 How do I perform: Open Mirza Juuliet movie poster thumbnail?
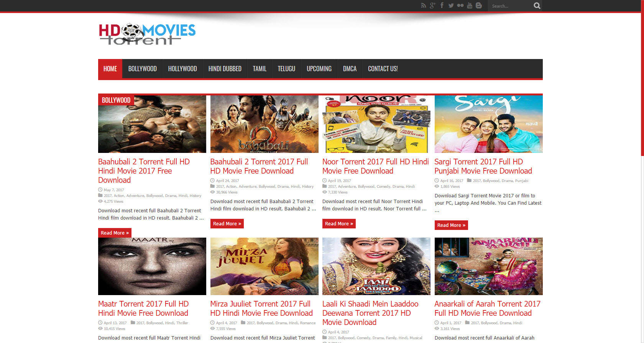coord(264,266)
